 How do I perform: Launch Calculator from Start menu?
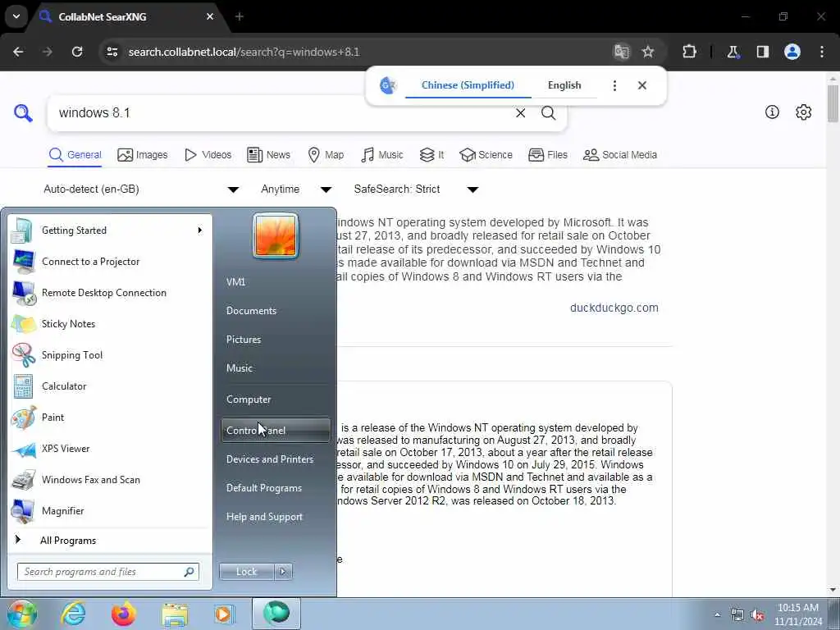pos(109,386)
